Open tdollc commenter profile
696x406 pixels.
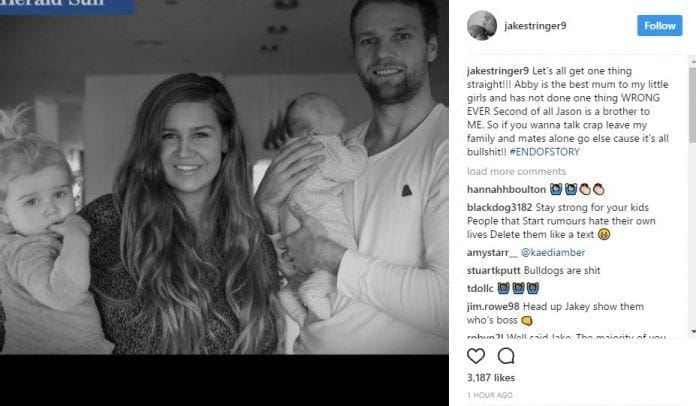coord(480,288)
